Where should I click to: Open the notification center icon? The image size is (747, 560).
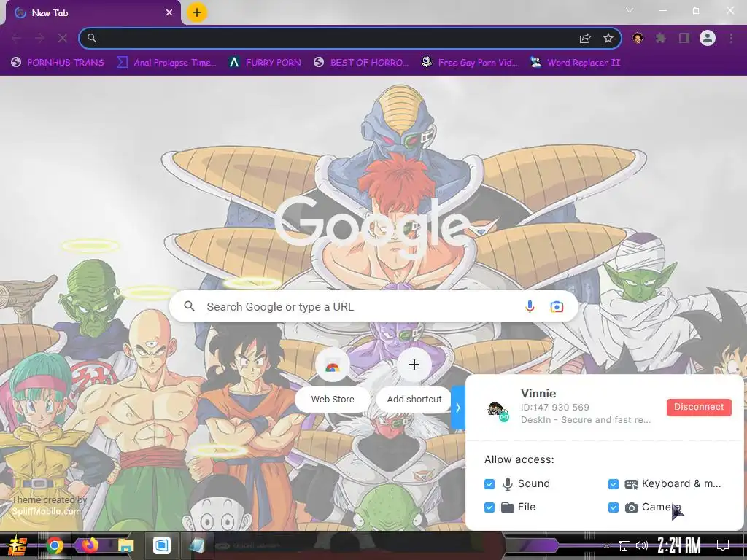(x=723, y=545)
